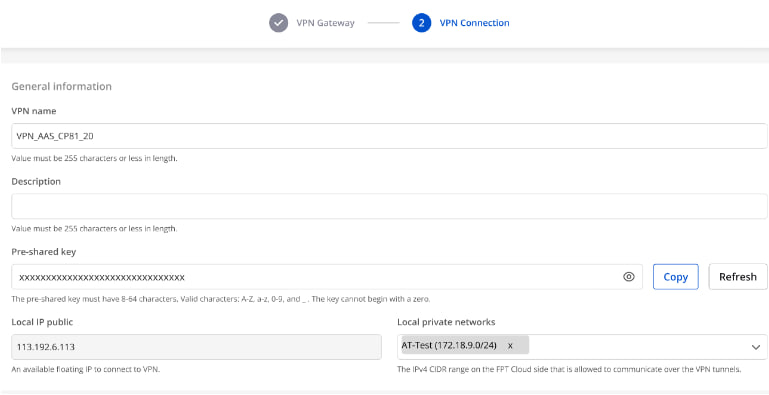Click the Pre-shared key label
Image resolution: width=769 pixels, height=395 pixels.
tap(44, 252)
